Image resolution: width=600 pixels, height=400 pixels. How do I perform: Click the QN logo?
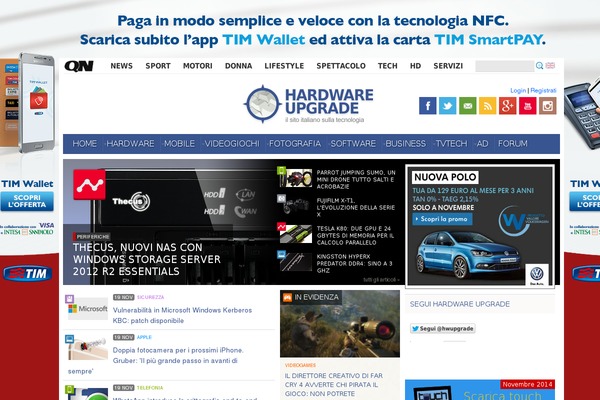79,66
